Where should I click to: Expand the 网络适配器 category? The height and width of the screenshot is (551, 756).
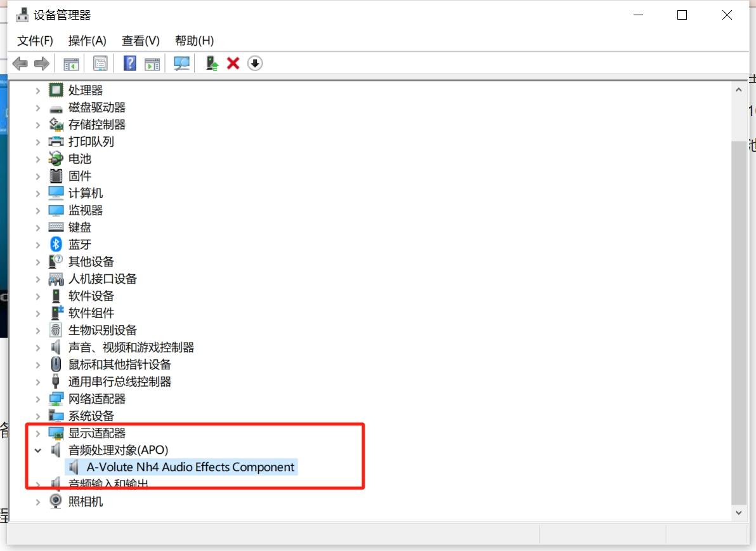(x=38, y=399)
